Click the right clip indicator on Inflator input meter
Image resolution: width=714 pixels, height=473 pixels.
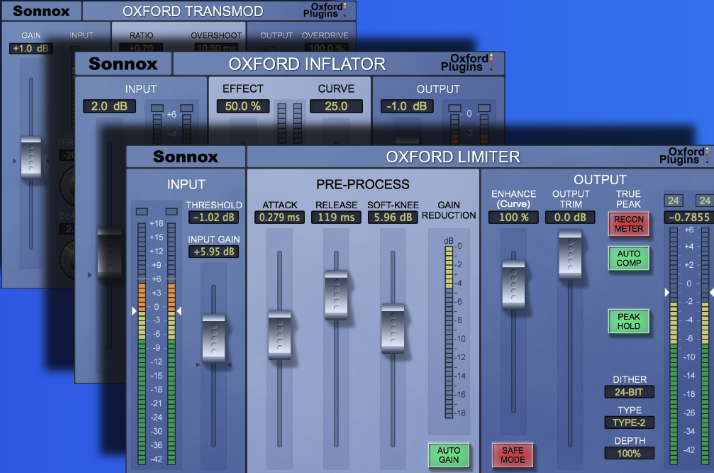[187, 108]
